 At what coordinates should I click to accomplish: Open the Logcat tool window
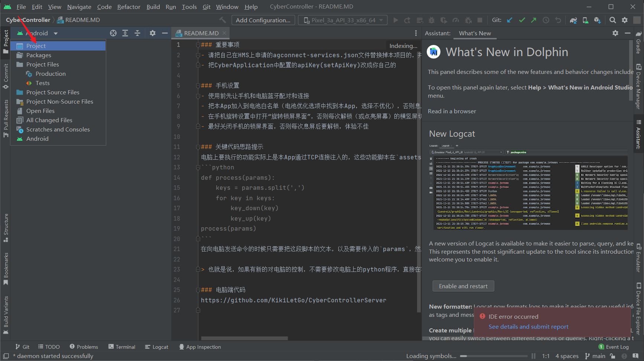point(157,347)
